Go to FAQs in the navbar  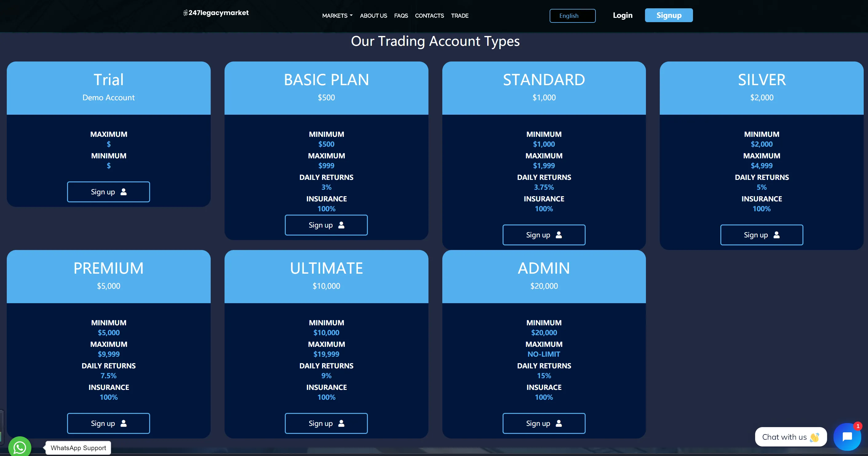[401, 15]
